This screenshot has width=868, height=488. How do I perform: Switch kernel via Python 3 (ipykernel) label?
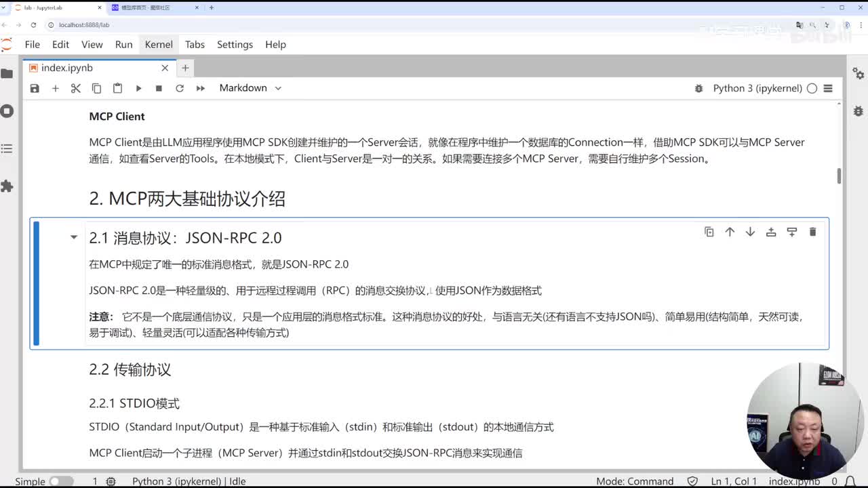tap(757, 88)
